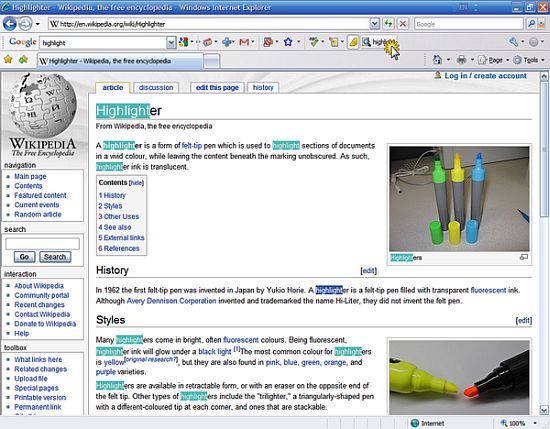This screenshot has width=550, height=429.
Task: Click the Home icon in the command bar
Action: pos(437,60)
